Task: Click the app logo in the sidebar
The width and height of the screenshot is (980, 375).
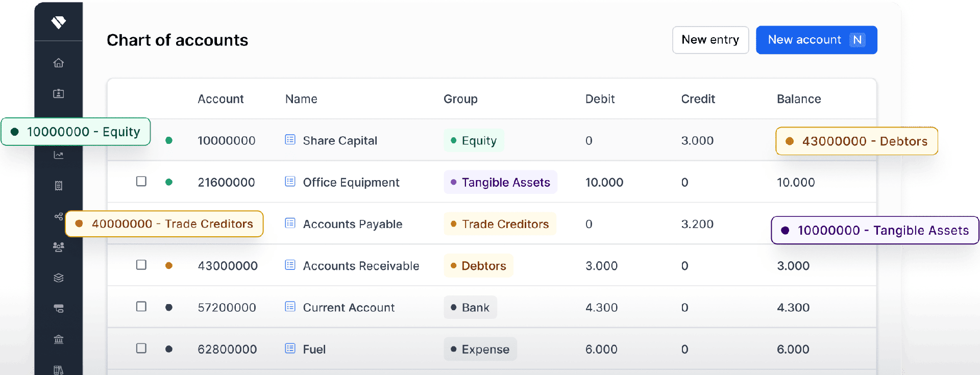Action: (59, 22)
